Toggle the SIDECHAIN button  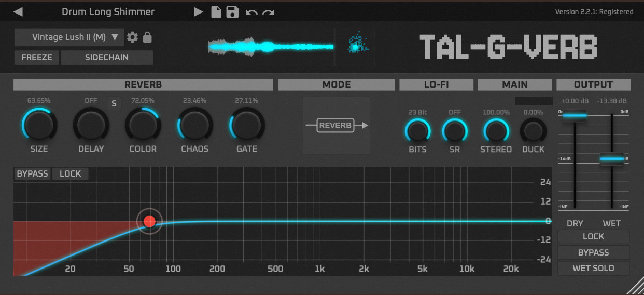[107, 57]
